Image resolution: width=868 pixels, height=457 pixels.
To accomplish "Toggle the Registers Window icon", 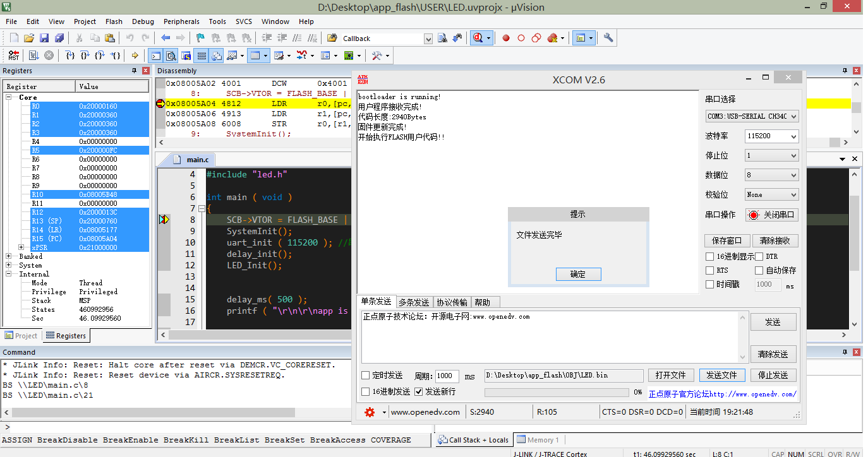I will tap(201, 56).
